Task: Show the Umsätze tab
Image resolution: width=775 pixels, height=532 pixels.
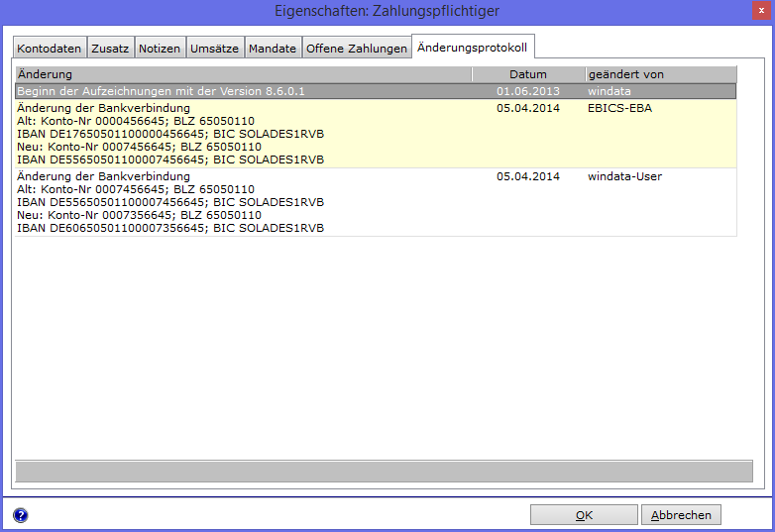Action: tap(214, 49)
